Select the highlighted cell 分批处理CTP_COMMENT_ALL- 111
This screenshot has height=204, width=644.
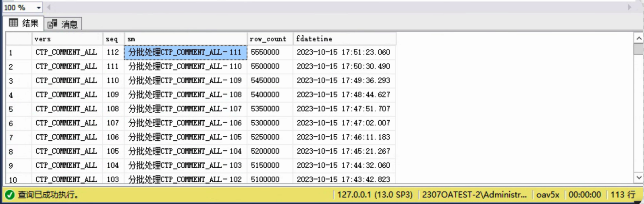pos(185,53)
